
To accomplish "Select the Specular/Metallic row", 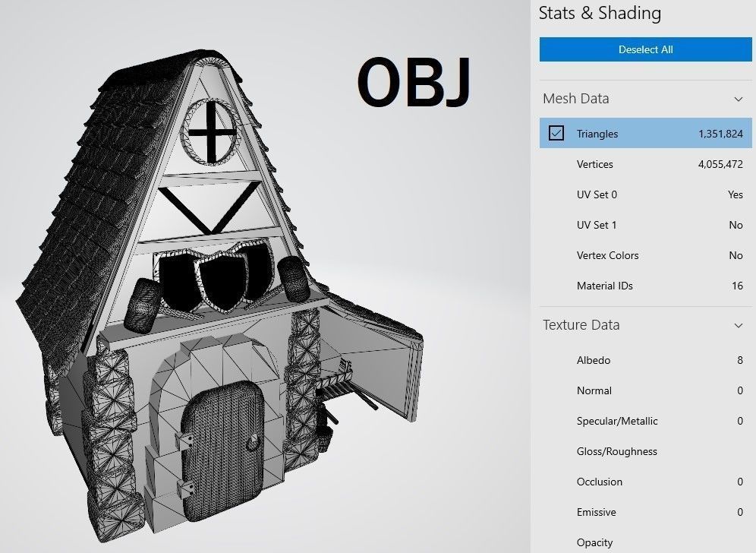I will 646,421.
